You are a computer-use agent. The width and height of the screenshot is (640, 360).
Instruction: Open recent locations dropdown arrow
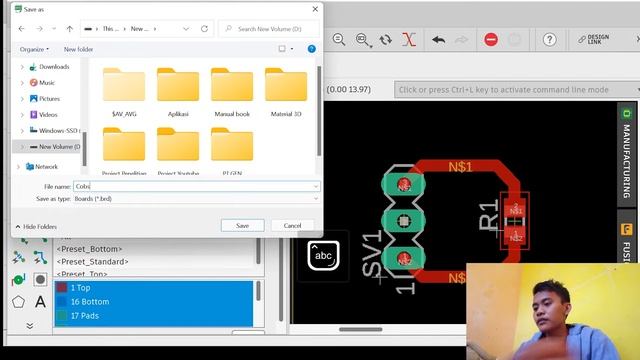point(54,29)
